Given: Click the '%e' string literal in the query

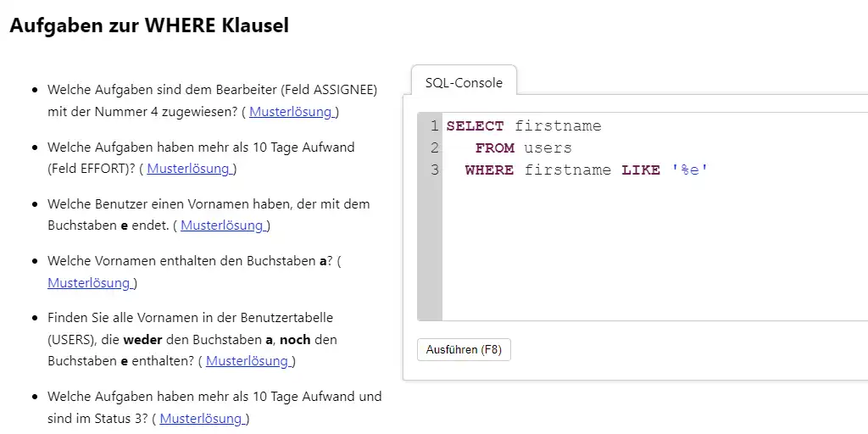Looking at the screenshot, I should pos(689,170).
